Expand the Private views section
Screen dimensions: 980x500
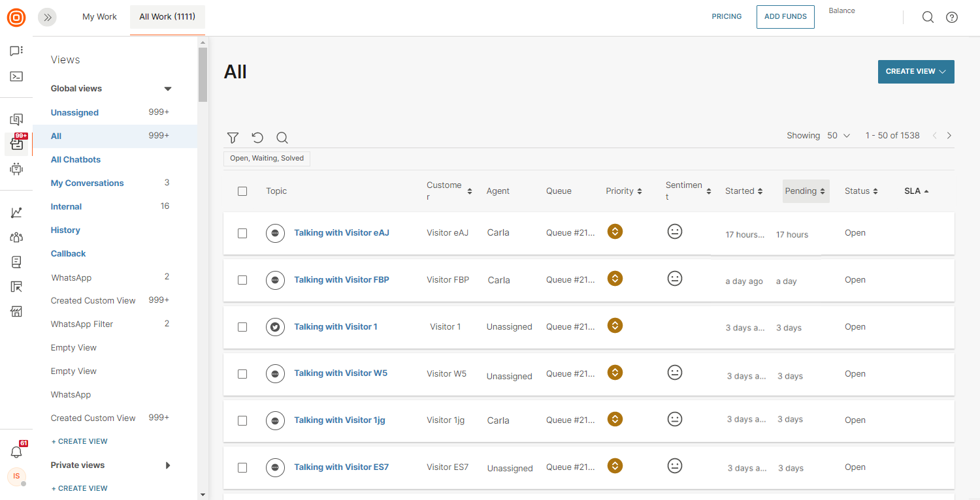(168, 465)
